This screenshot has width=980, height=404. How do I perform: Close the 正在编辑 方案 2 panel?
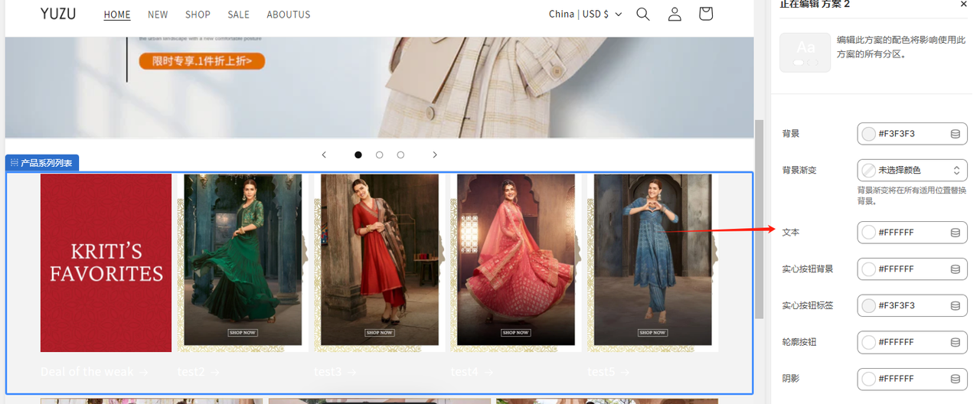coord(963,5)
